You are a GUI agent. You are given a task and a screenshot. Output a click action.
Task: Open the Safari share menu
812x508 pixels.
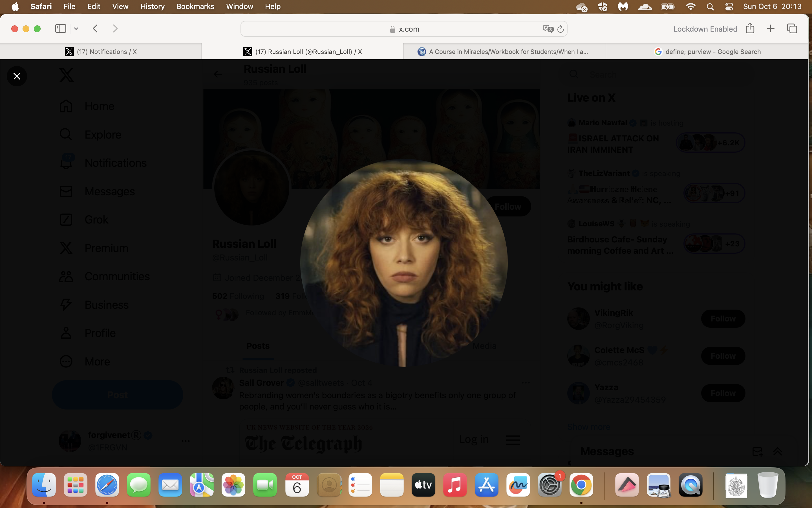pyautogui.click(x=750, y=28)
